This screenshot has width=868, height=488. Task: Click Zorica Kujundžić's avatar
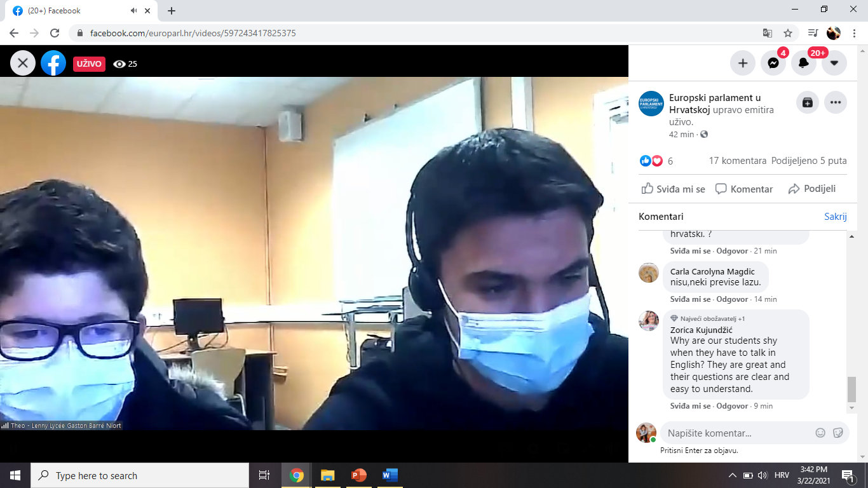pyautogui.click(x=649, y=321)
